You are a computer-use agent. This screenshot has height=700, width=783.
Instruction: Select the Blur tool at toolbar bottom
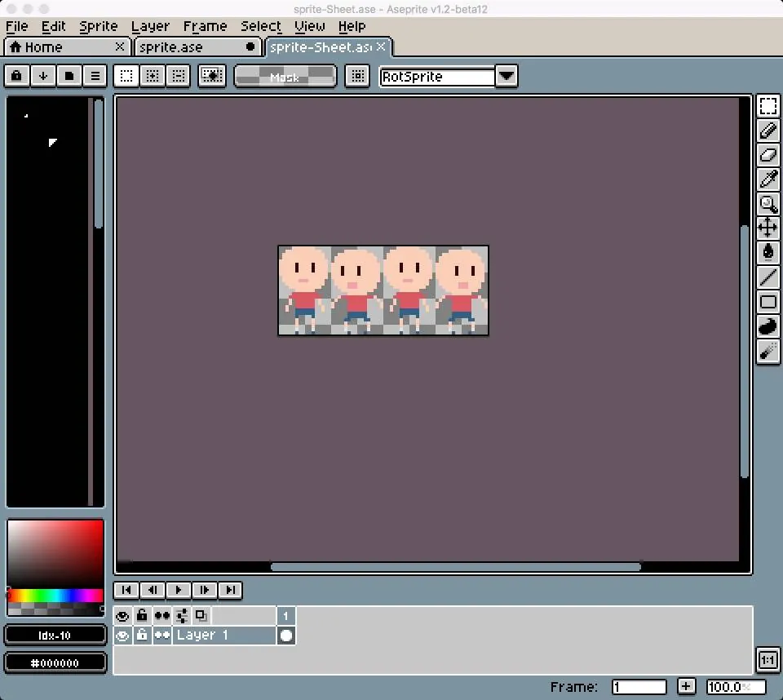click(x=768, y=351)
